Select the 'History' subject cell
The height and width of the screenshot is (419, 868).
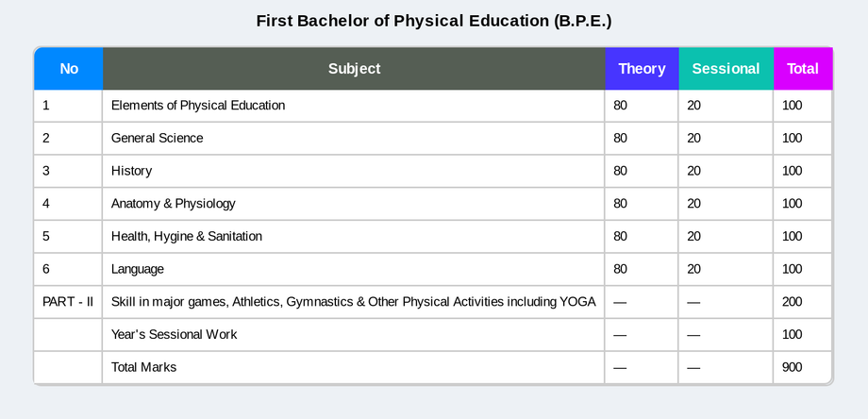point(354,171)
